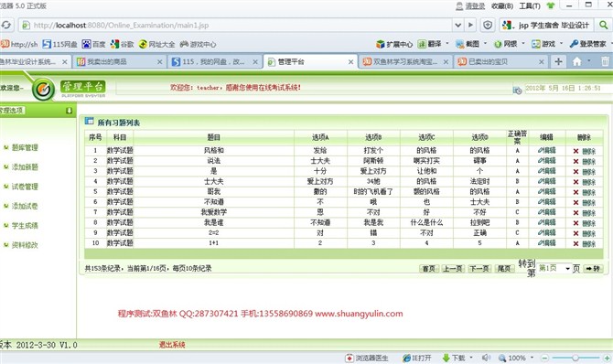Open 添加试卷 in the sidebar
Viewport: 613px width, 364px height.
(x=25, y=206)
